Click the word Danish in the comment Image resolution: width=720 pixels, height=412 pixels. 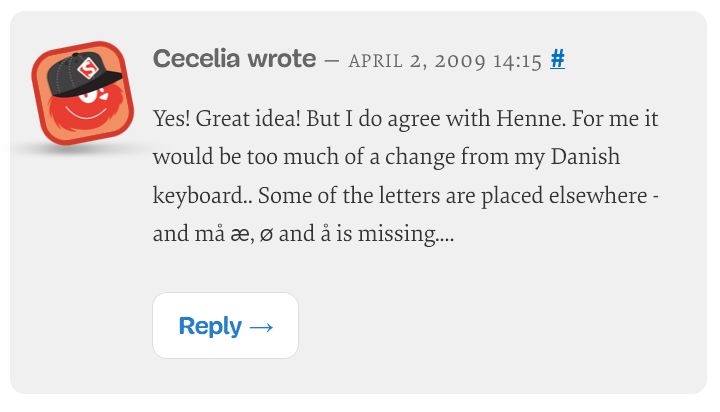(x=585, y=157)
